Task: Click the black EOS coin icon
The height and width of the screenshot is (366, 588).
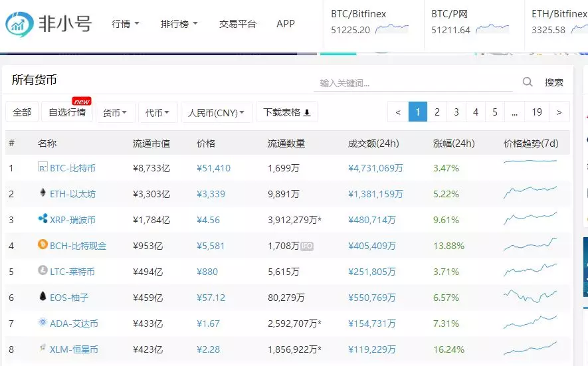Action: pos(43,296)
